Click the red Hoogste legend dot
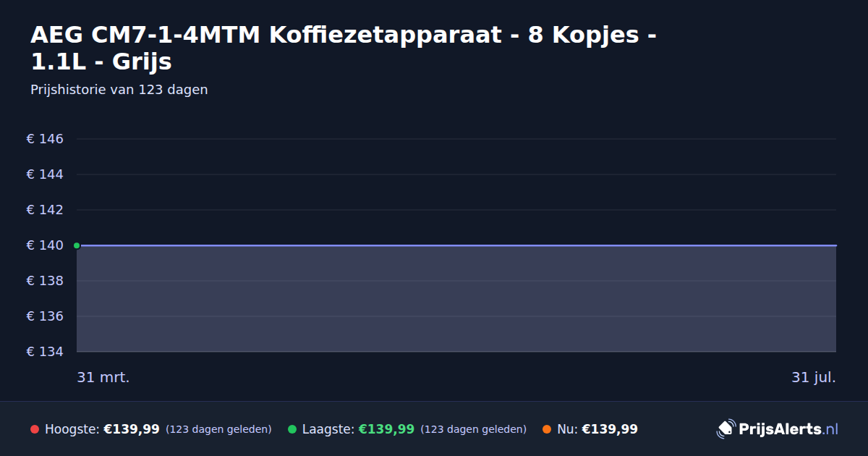Screen dimensions: 868x456 pyautogui.click(x=35, y=429)
